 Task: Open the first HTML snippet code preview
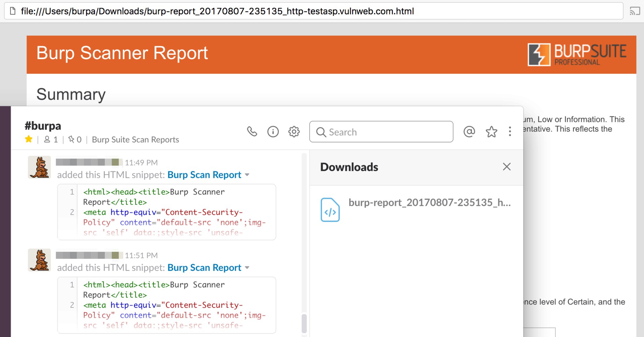point(167,212)
